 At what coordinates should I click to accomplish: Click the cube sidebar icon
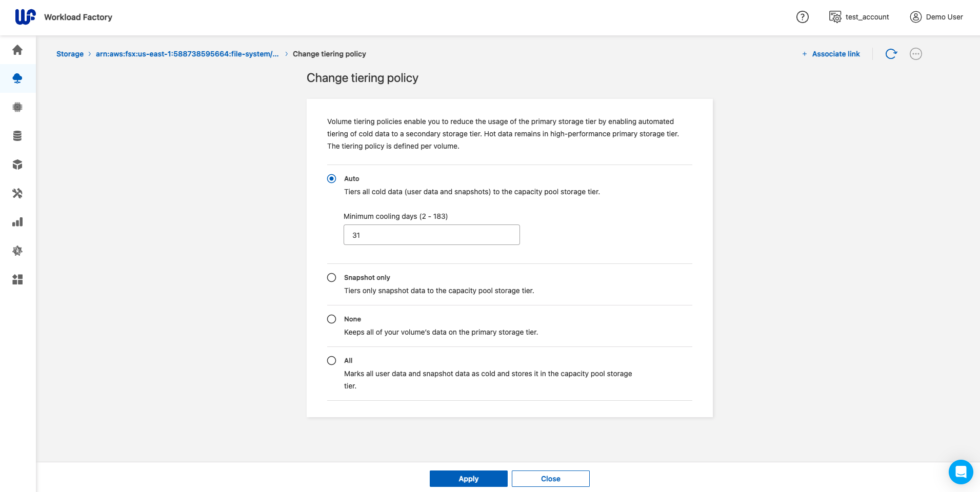point(17,165)
